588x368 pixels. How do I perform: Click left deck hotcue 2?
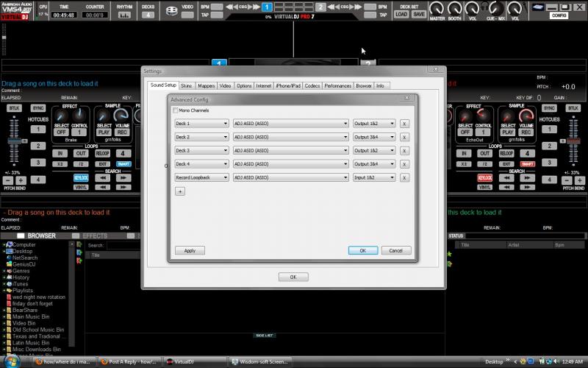point(38,146)
